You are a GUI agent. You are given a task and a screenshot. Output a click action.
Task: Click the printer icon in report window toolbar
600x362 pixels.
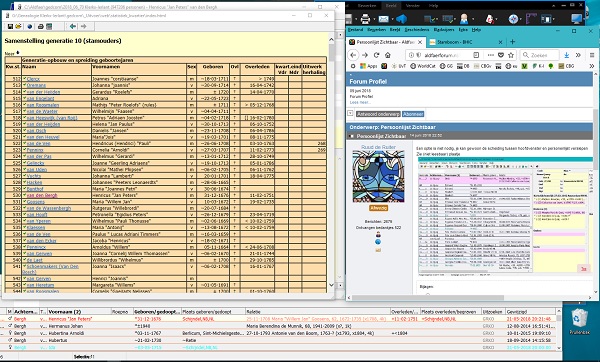click(x=41, y=26)
